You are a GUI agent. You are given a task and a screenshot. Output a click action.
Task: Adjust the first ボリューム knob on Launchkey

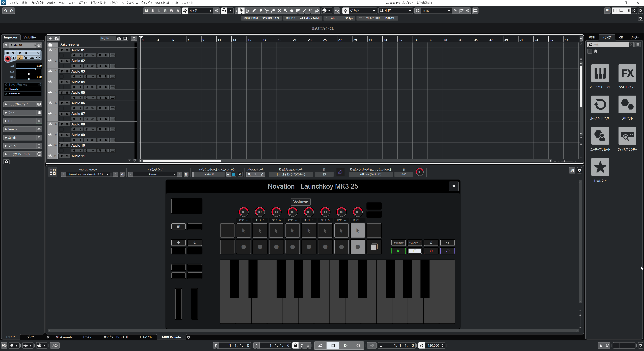(x=244, y=212)
